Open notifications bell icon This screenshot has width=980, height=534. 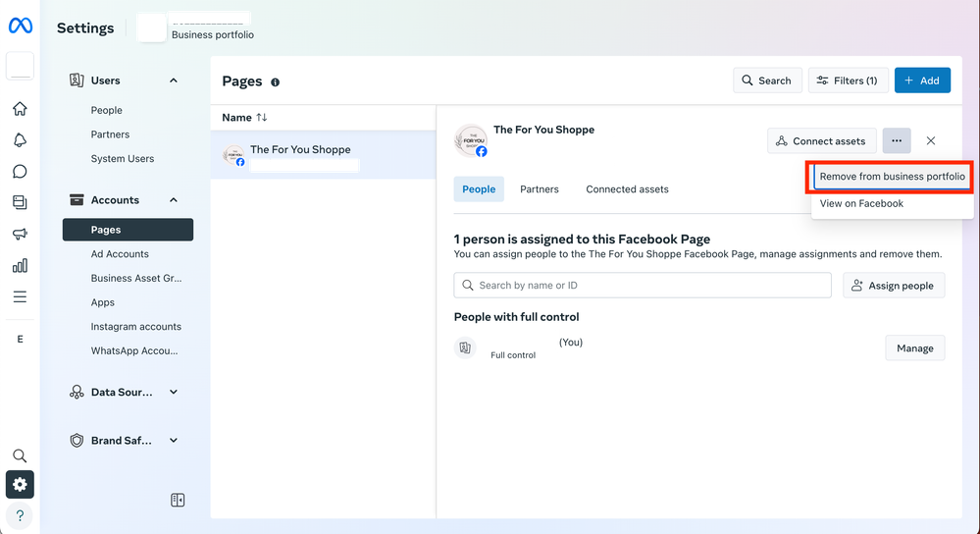pos(20,140)
